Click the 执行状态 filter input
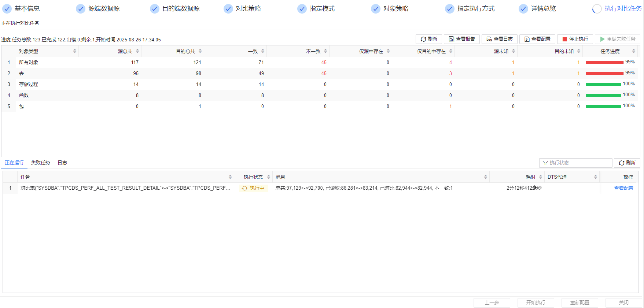The image size is (644, 308). [576, 163]
